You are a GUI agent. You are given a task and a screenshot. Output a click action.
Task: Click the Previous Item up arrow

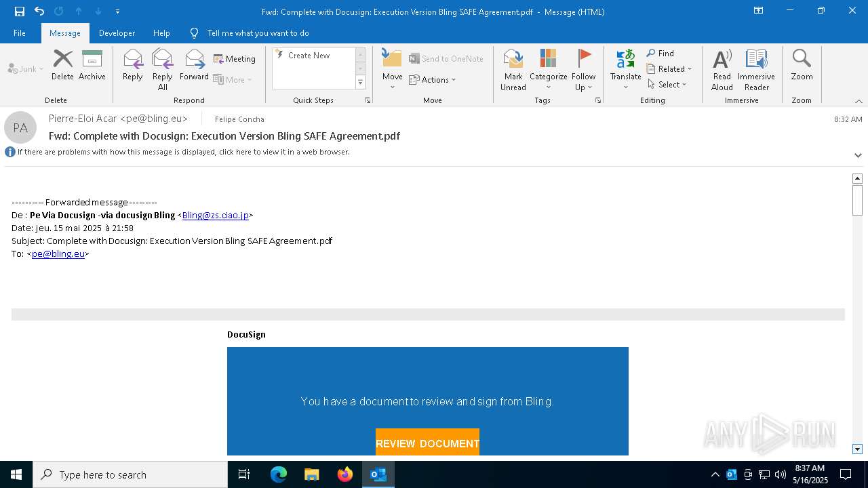click(x=79, y=11)
